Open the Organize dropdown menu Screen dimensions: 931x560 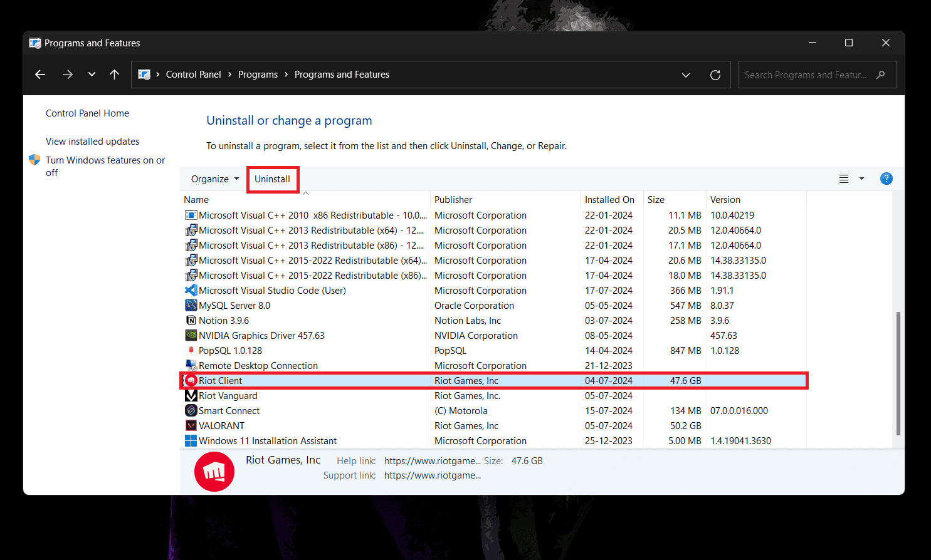[x=215, y=179]
